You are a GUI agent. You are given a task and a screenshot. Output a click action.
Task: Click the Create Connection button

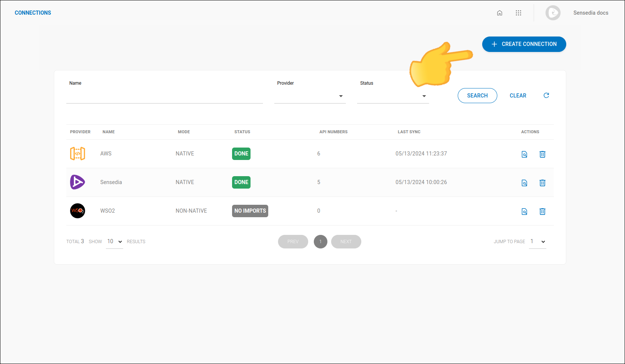(524, 44)
